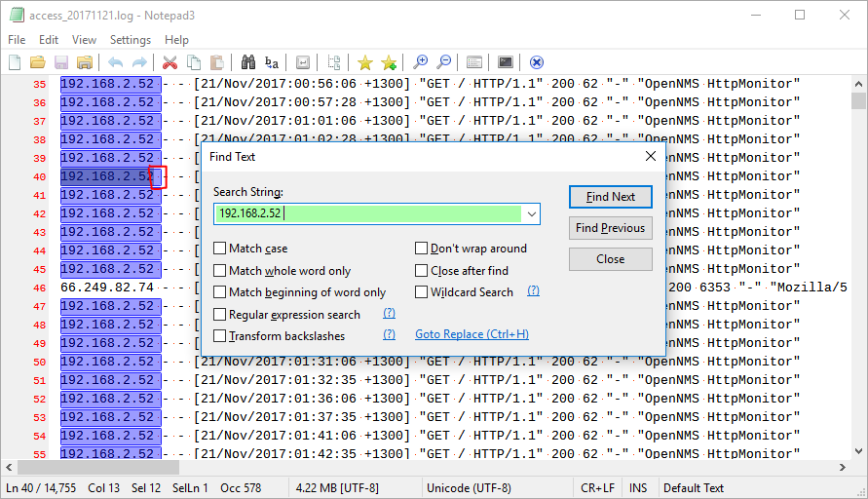This screenshot has width=868, height=499.
Task: Click the file tree browse icon
Action: click(x=334, y=62)
